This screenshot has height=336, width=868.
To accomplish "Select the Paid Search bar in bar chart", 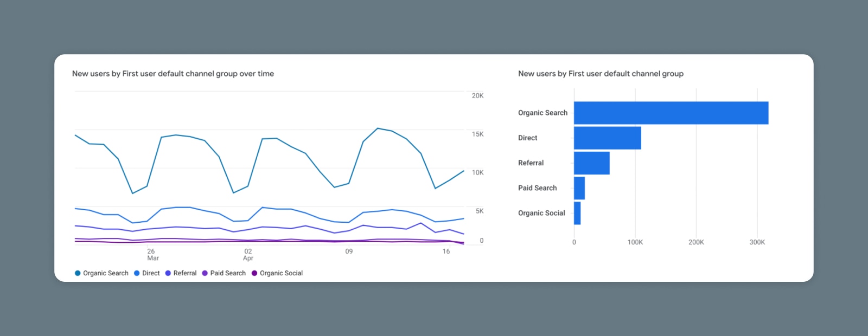I will (x=579, y=188).
